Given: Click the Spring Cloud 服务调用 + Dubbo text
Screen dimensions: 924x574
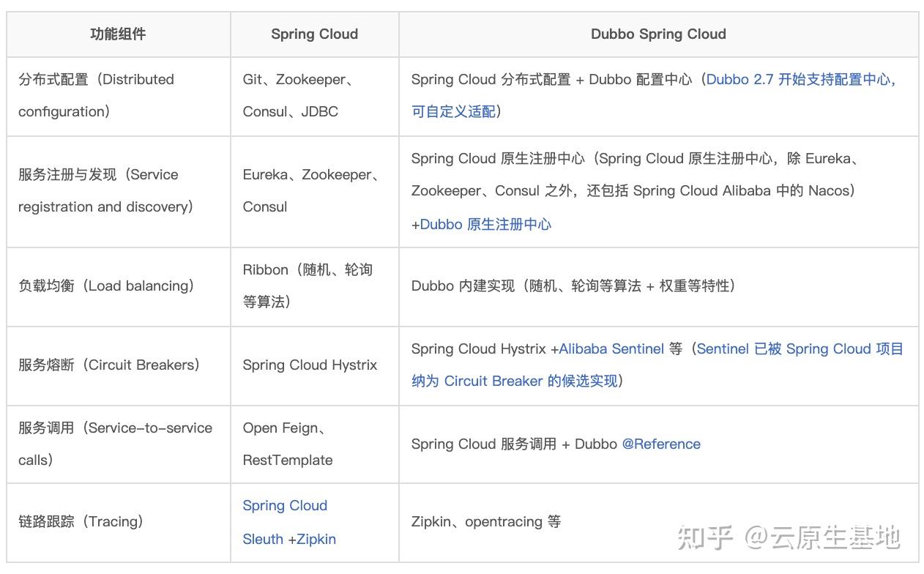Looking at the screenshot, I should click(514, 444).
